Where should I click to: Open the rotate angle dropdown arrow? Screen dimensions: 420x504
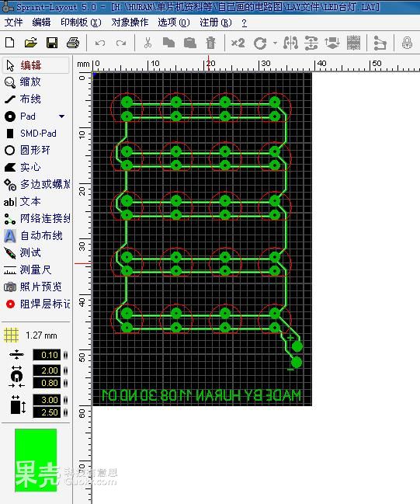point(275,43)
